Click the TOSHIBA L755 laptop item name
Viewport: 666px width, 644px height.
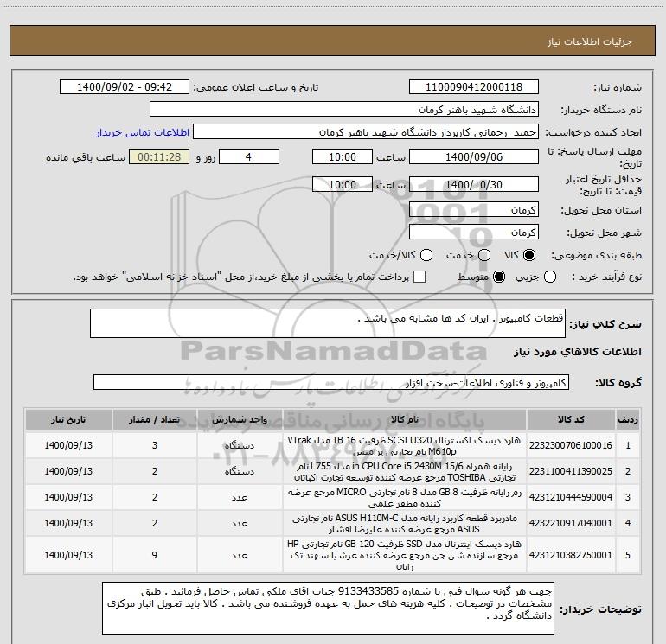pos(405,472)
